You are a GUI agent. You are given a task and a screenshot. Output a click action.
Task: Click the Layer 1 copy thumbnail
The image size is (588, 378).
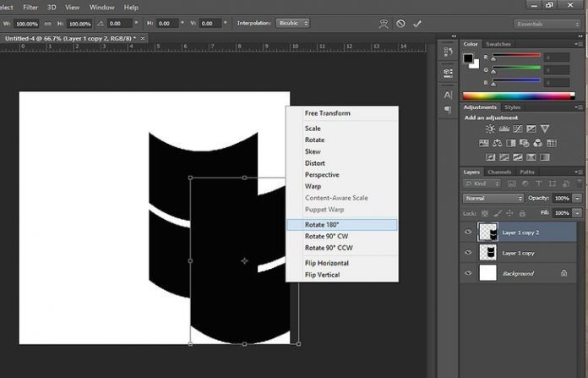click(488, 253)
